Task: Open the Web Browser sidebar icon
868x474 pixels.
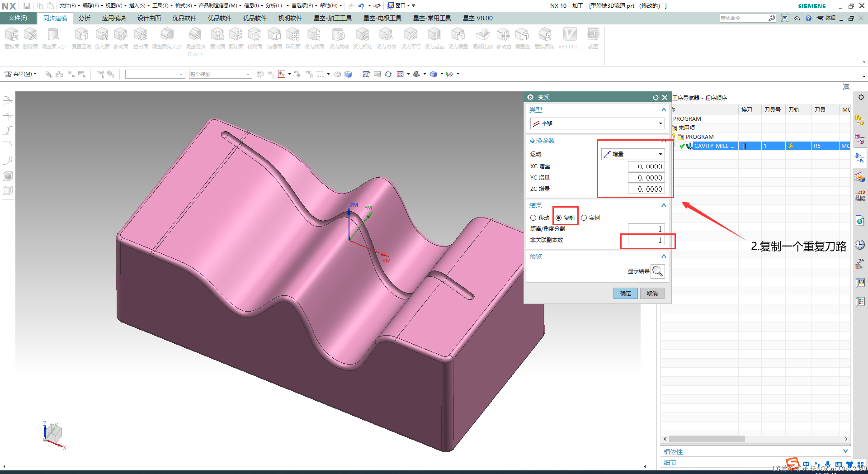Action: pyautogui.click(x=860, y=220)
